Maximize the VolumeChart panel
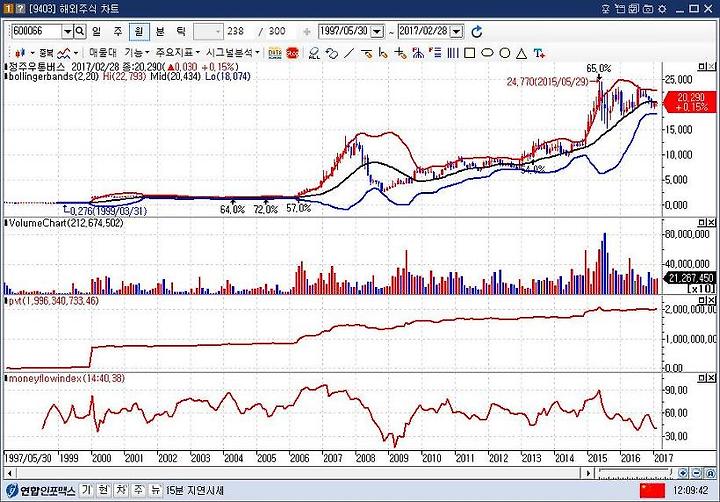Image resolution: width=720 pixels, height=502 pixels. point(702,223)
